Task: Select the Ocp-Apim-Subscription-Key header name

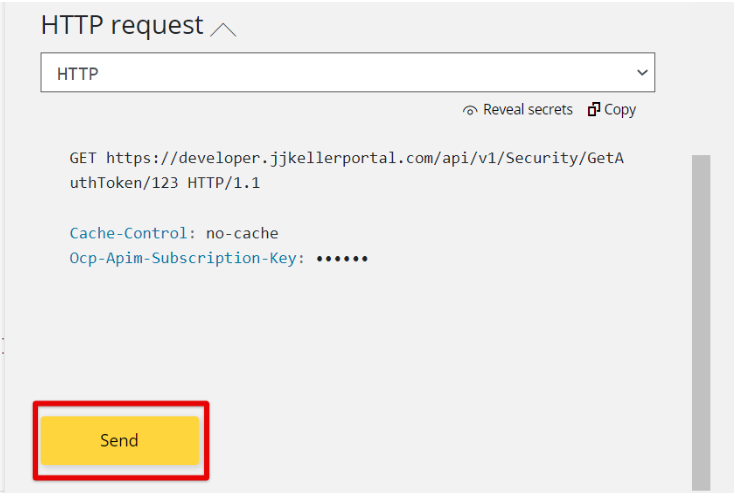Action: tap(183, 258)
